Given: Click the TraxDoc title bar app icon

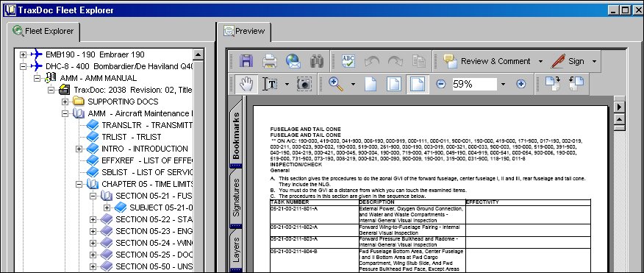Looking at the screenshot, I should coord(10,10).
